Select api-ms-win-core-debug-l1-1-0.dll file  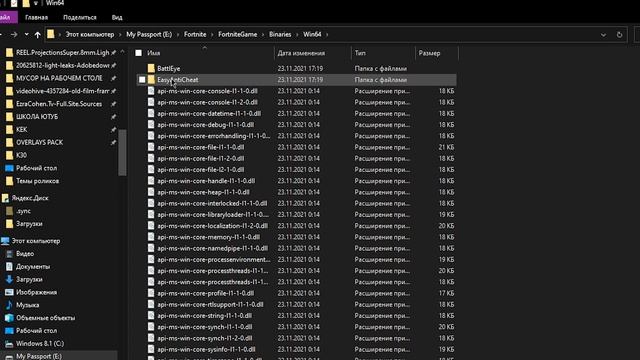[205, 125]
